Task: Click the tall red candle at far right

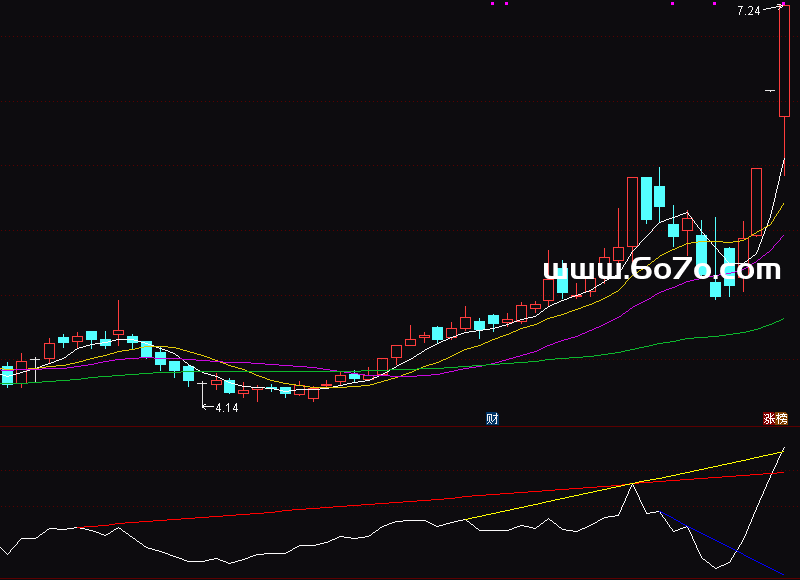Action: coord(784,60)
